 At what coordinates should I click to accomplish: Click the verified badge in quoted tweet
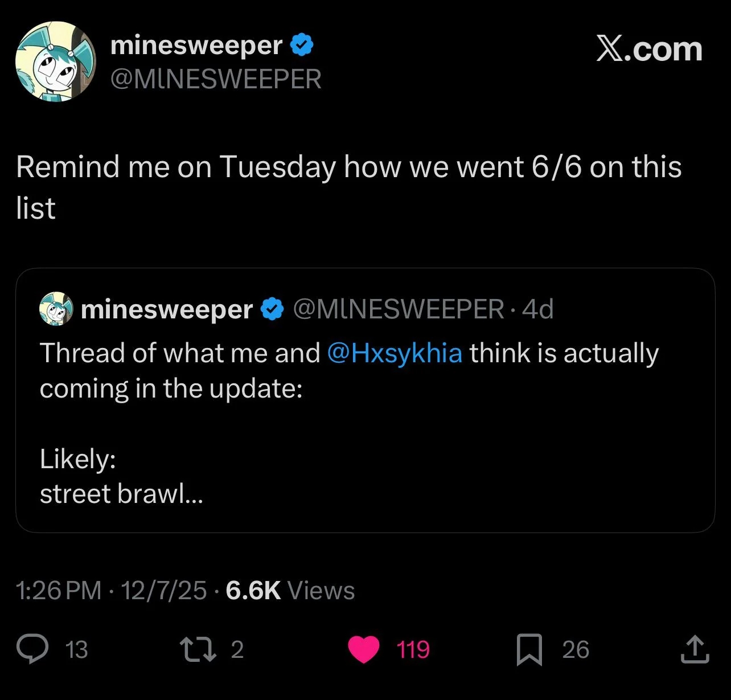coord(272,309)
